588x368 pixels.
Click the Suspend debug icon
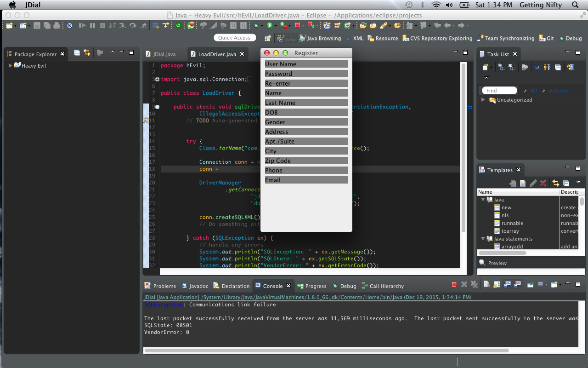click(92, 25)
